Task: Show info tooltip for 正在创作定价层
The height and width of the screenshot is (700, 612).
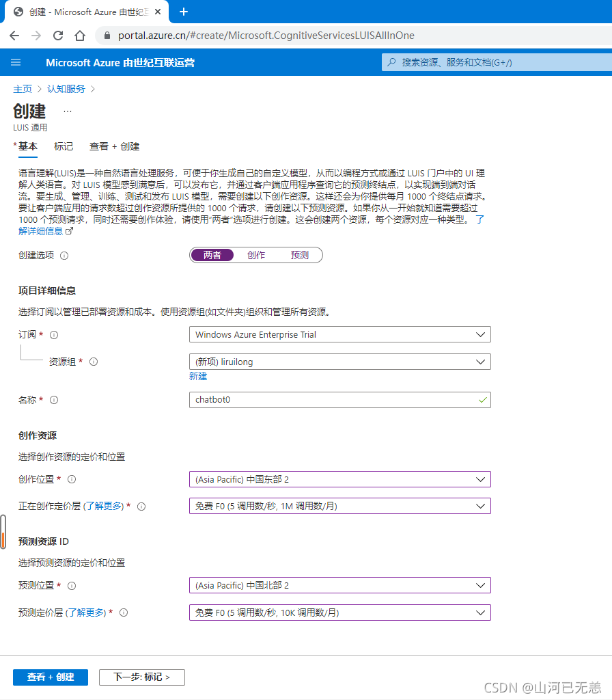Action: click(141, 507)
